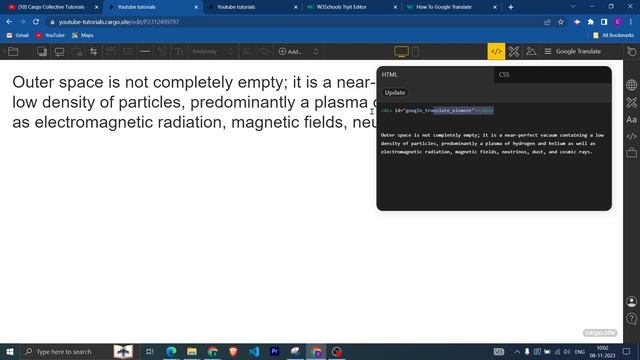The height and width of the screenshot is (360, 640).
Task: Click the cargo.site badge link
Action: 600,333
